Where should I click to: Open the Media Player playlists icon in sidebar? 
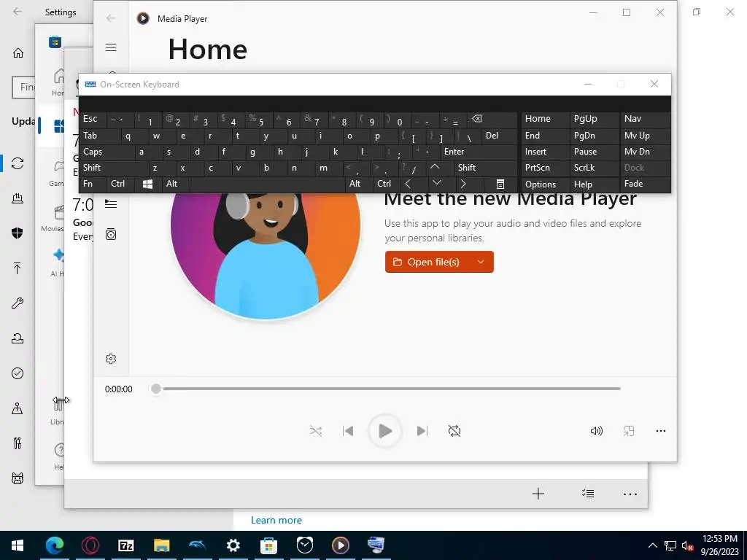point(111,234)
